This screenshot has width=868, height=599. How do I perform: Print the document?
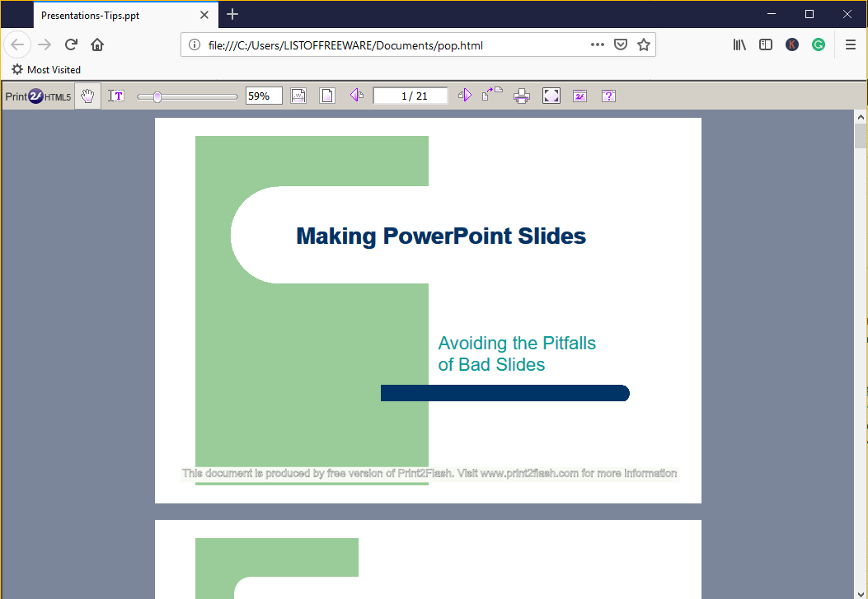pos(522,96)
